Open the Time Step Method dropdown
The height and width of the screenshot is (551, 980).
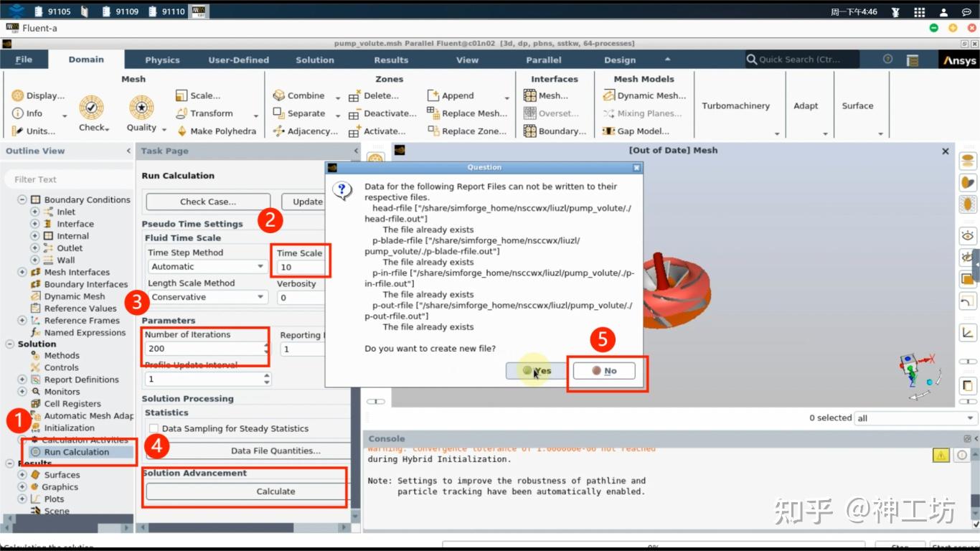[x=208, y=266]
